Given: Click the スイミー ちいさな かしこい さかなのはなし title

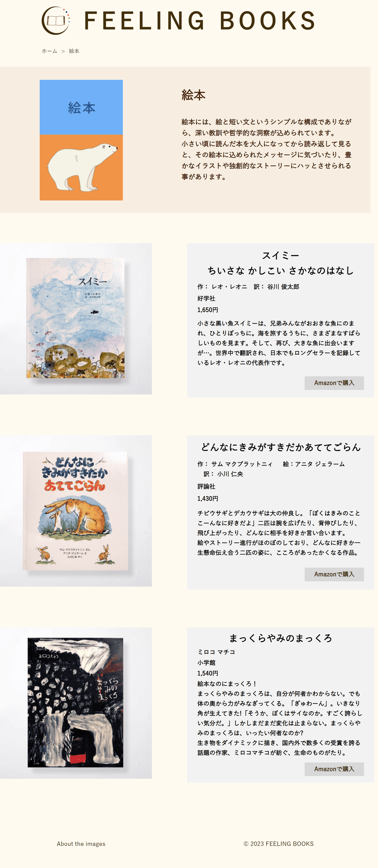Looking at the screenshot, I should click(281, 263).
